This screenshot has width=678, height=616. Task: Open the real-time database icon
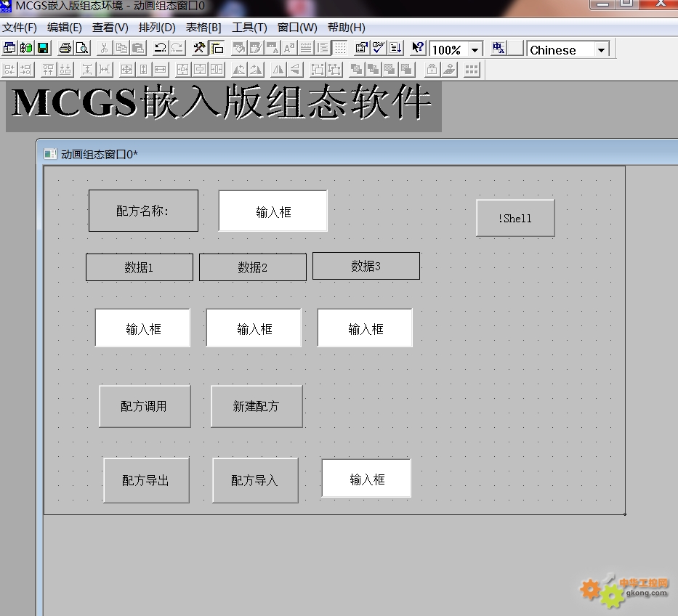26,48
